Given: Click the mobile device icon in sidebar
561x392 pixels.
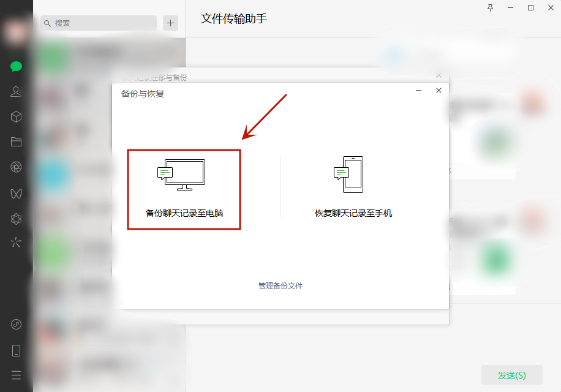Looking at the screenshot, I should (17, 350).
